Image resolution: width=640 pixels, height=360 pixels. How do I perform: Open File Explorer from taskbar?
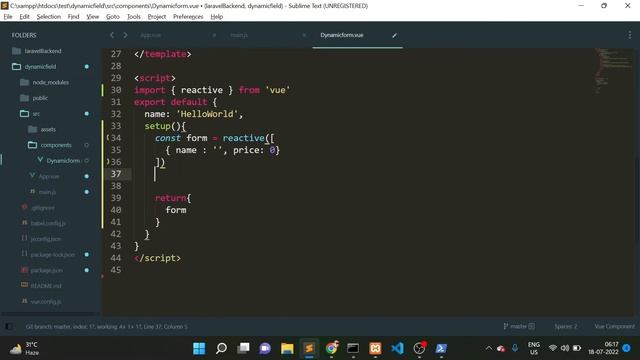(287, 348)
